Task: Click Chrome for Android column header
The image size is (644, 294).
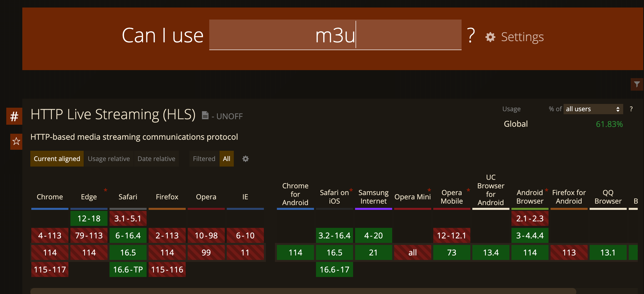Action: click(x=295, y=194)
